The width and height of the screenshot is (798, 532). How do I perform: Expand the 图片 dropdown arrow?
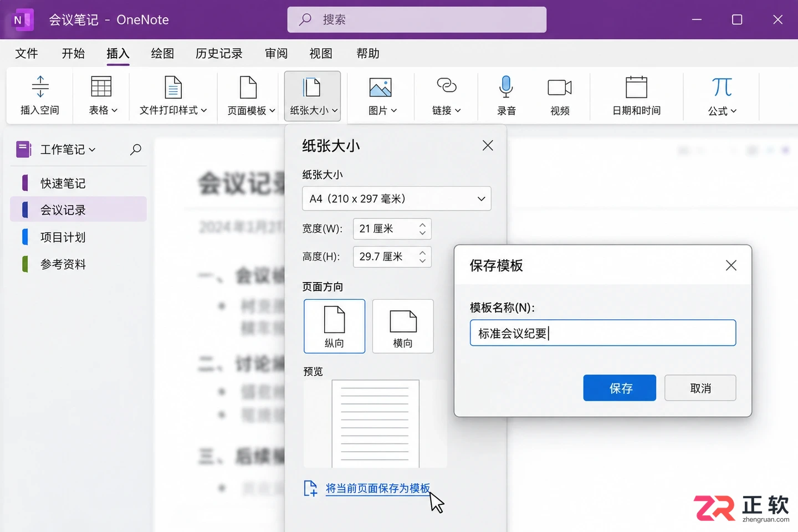394,111
